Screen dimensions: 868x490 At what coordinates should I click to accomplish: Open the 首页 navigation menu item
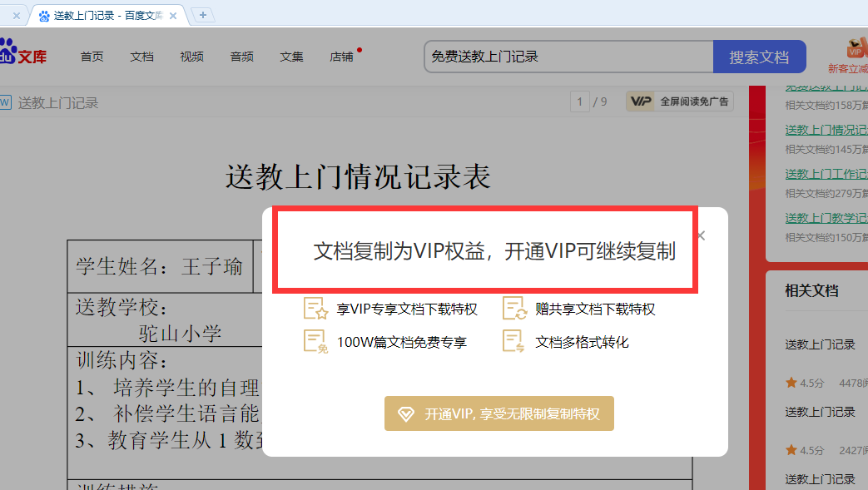pyautogui.click(x=92, y=57)
